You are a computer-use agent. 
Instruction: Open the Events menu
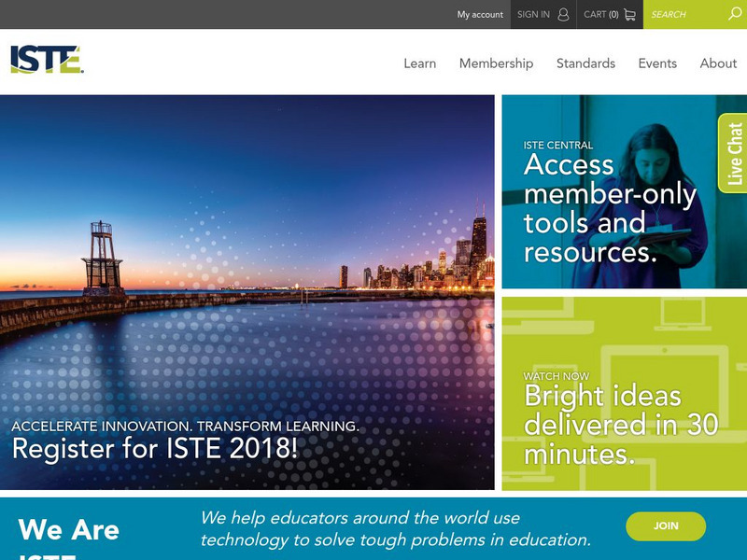pyautogui.click(x=657, y=63)
